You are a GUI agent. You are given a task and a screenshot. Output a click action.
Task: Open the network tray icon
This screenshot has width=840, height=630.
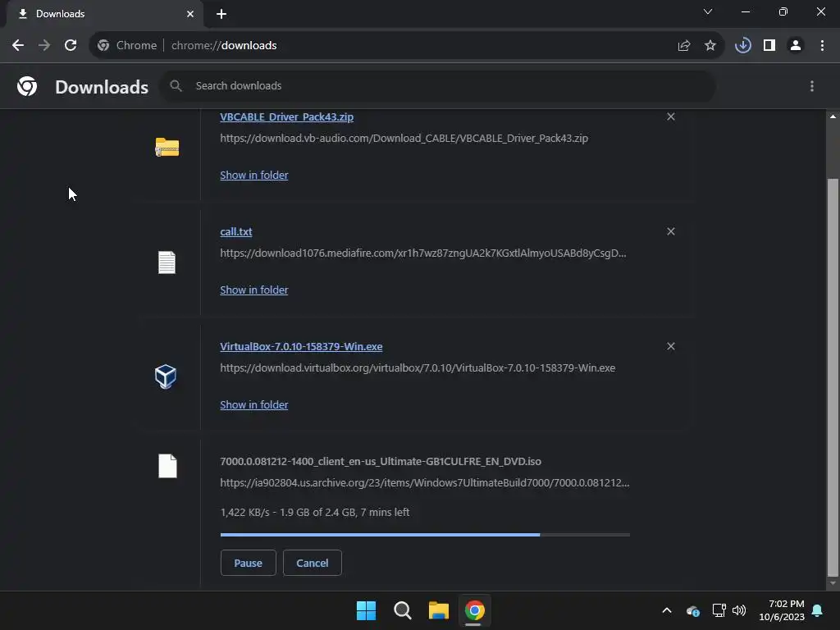[x=719, y=610]
